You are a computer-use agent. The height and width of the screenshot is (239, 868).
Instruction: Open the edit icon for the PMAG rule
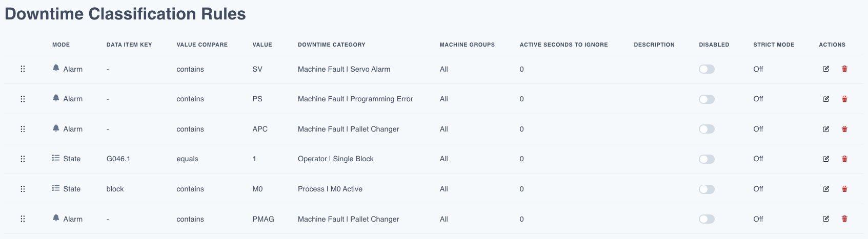826,219
